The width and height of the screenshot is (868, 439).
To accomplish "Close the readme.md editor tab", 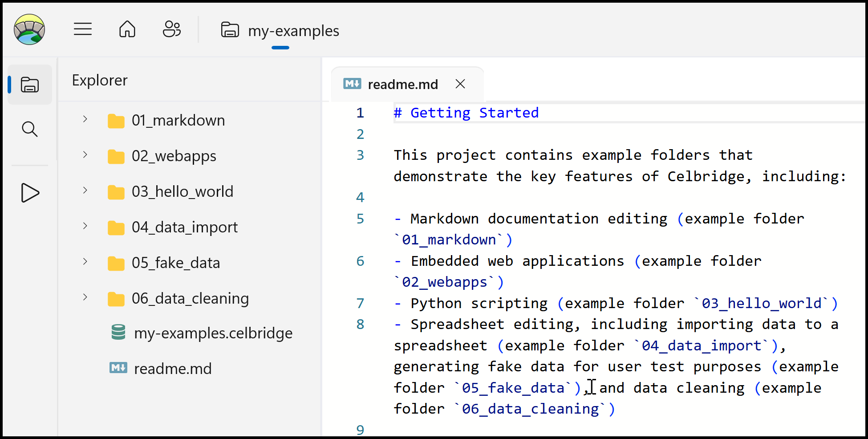I will (x=460, y=84).
